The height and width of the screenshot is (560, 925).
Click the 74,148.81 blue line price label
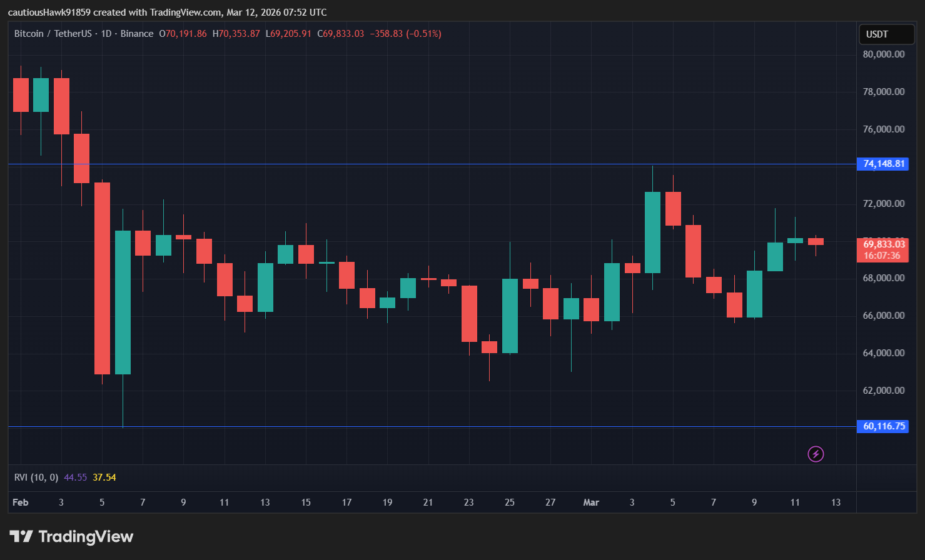pos(882,164)
